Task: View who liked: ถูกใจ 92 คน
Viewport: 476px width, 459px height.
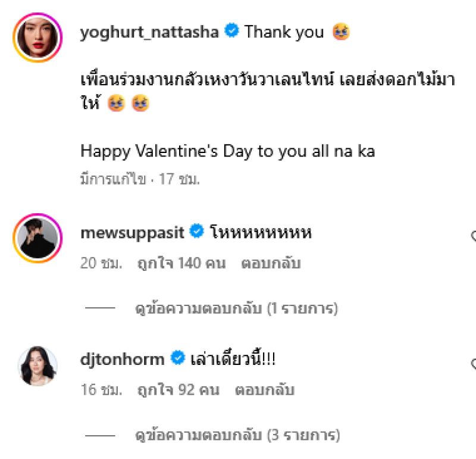Action: click(178, 390)
